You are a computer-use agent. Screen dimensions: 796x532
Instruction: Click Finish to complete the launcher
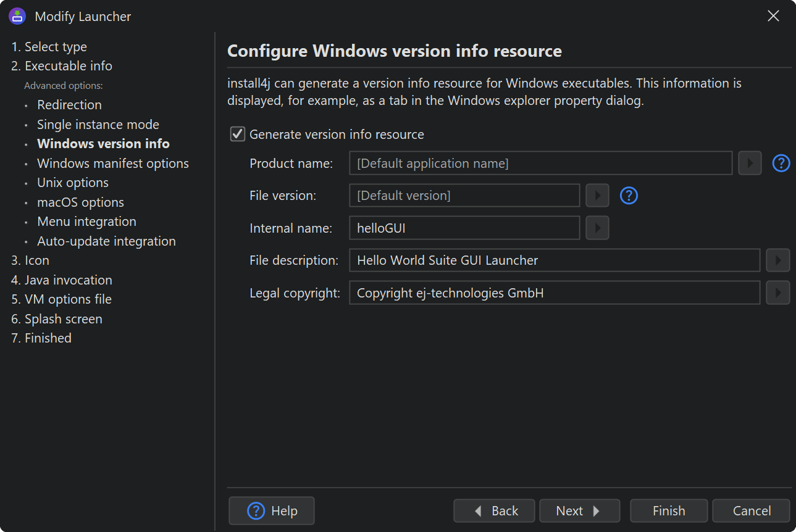coord(668,511)
